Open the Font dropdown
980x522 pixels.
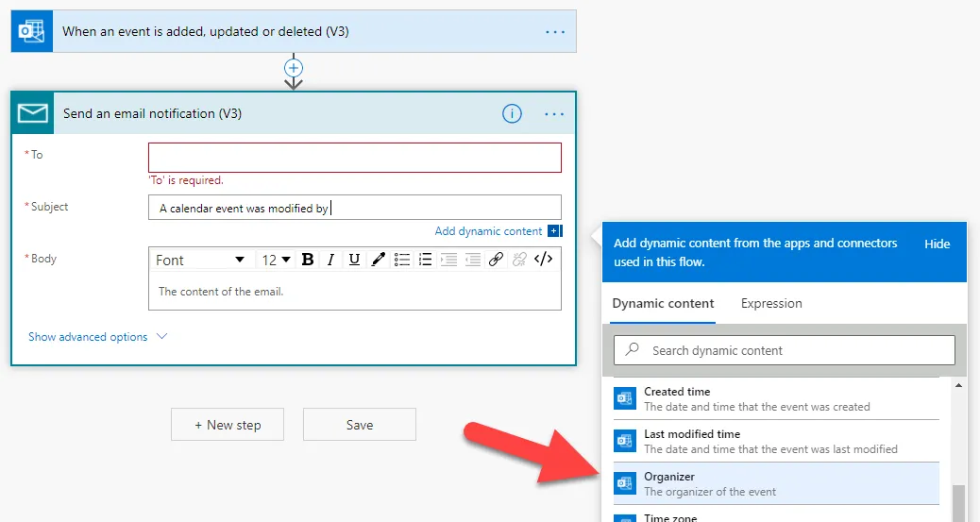pyautogui.click(x=200, y=261)
